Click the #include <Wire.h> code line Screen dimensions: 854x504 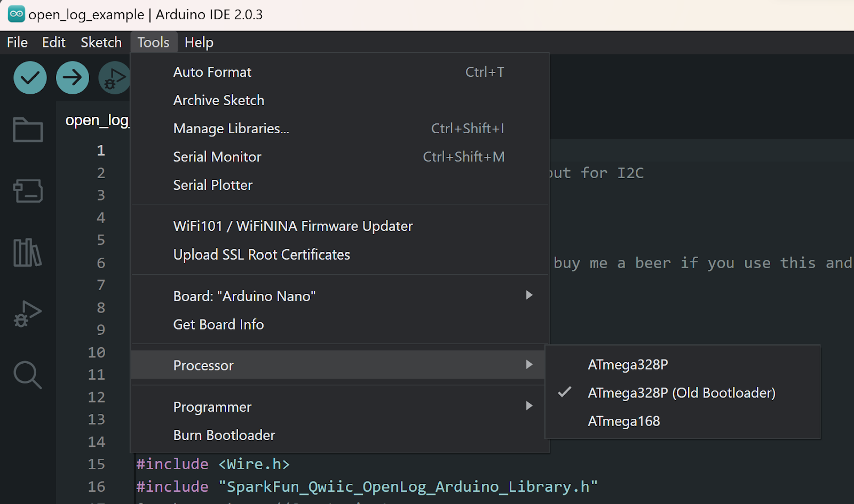coord(213,464)
